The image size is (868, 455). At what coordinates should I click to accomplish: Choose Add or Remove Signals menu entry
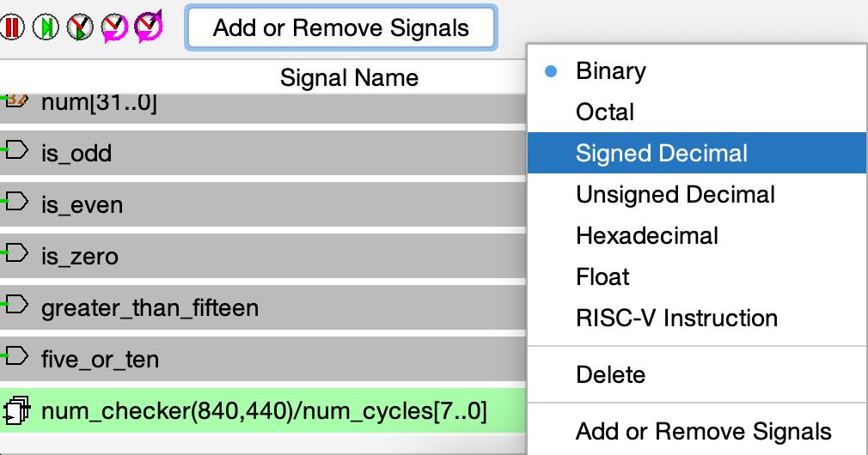tap(703, 432)
